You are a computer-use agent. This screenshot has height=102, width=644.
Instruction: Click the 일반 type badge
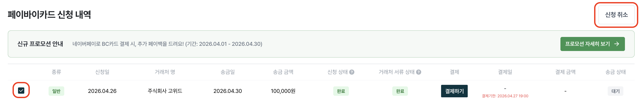[x=56, y=91]
